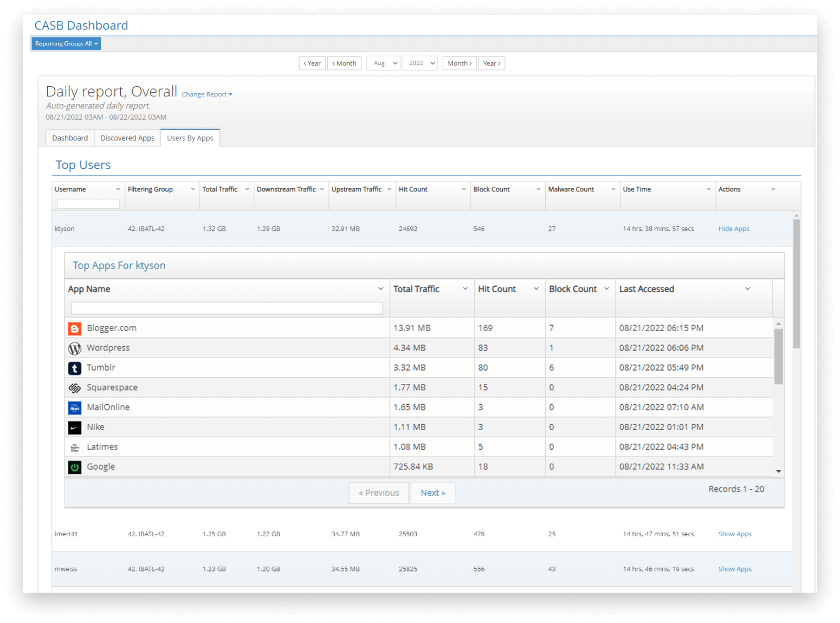
Task: Open Use Time column menu chevron
Action: point(709,189)
